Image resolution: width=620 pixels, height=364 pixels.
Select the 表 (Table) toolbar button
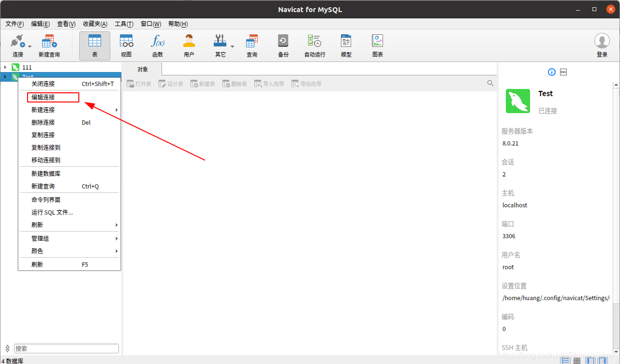[x=95, y=46]
